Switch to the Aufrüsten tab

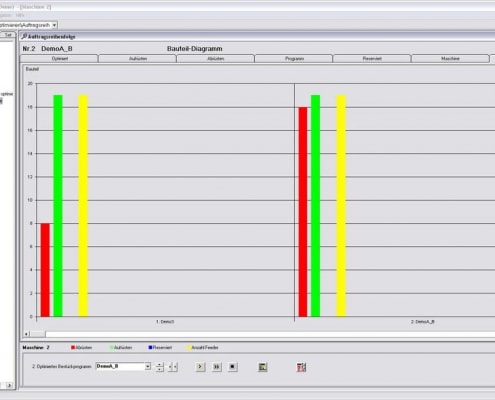[x=138, y=59]
